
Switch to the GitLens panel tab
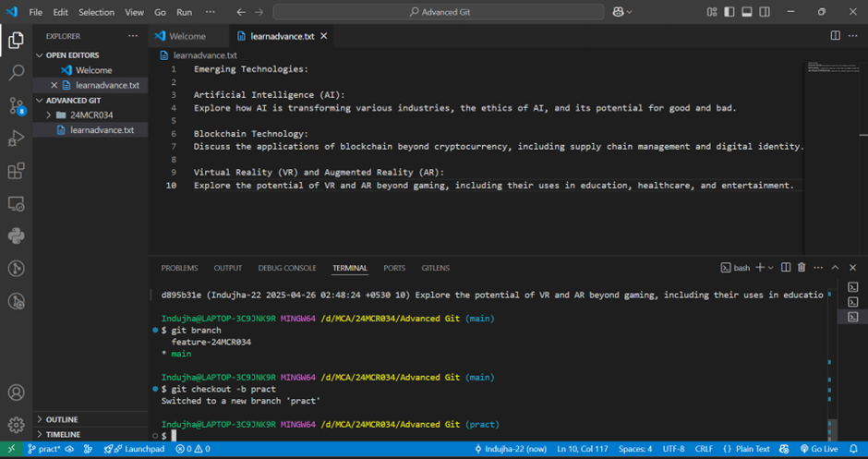436,268
